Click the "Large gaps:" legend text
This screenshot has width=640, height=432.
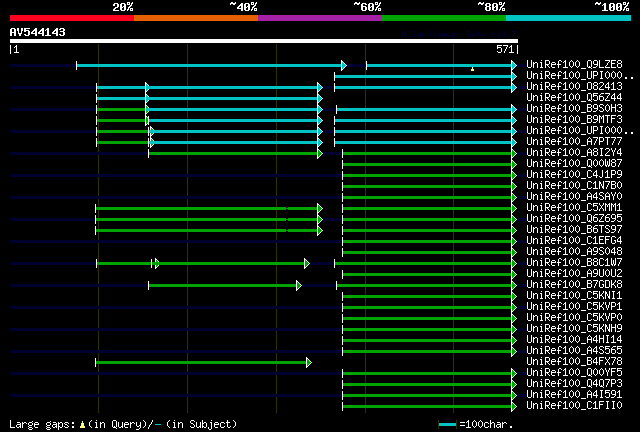42,425
